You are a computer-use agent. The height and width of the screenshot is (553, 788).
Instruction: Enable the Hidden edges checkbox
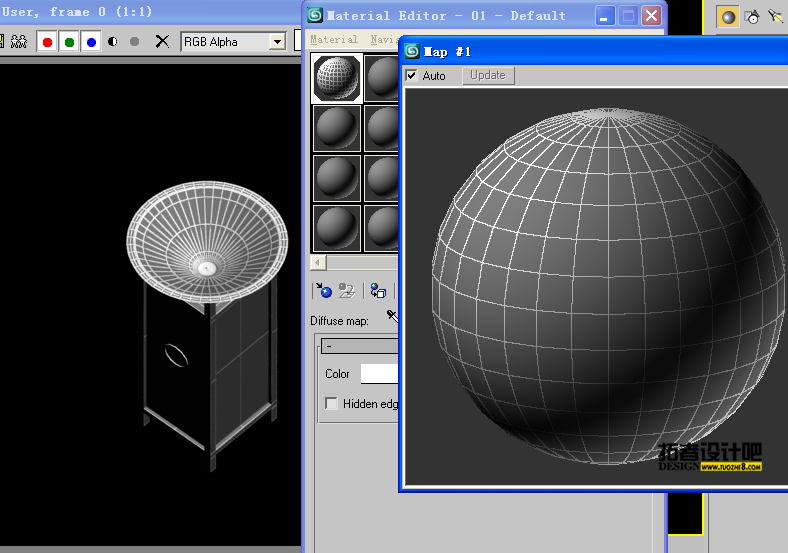click(331, 404)
